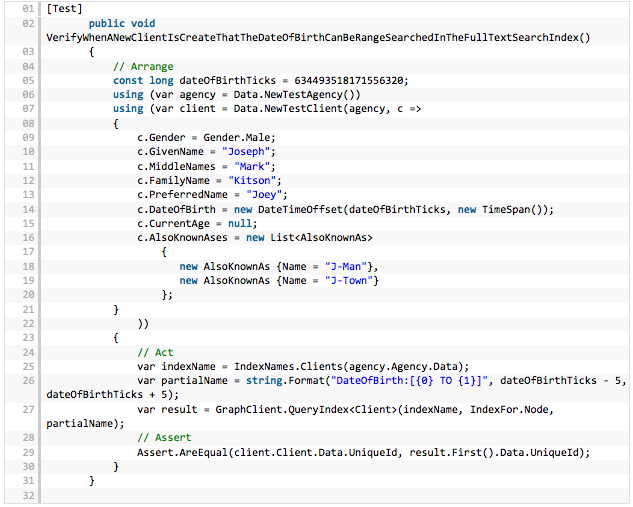Click 'c.PreferredName' on line 13
Screen dimensions: 633x507
point(182,195)
